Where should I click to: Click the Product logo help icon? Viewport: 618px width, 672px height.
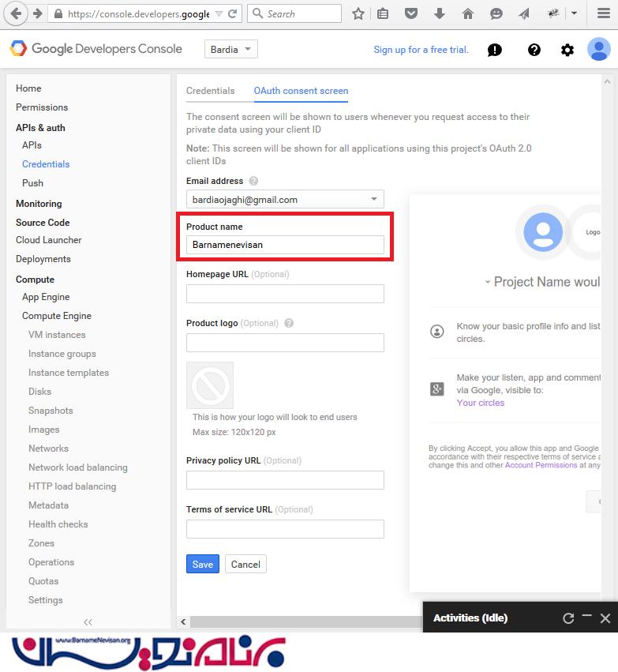[289, 323]
